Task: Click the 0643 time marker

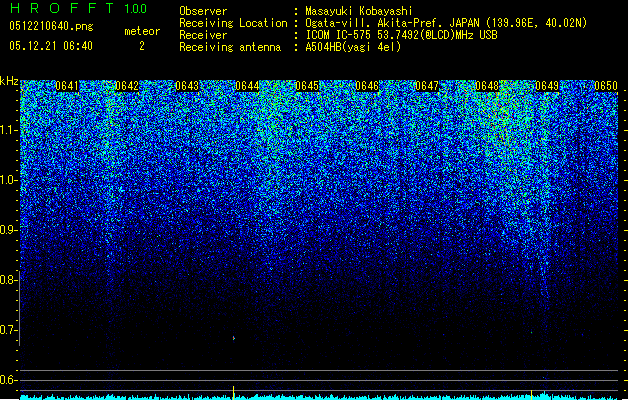Action: tap(187, 86)
